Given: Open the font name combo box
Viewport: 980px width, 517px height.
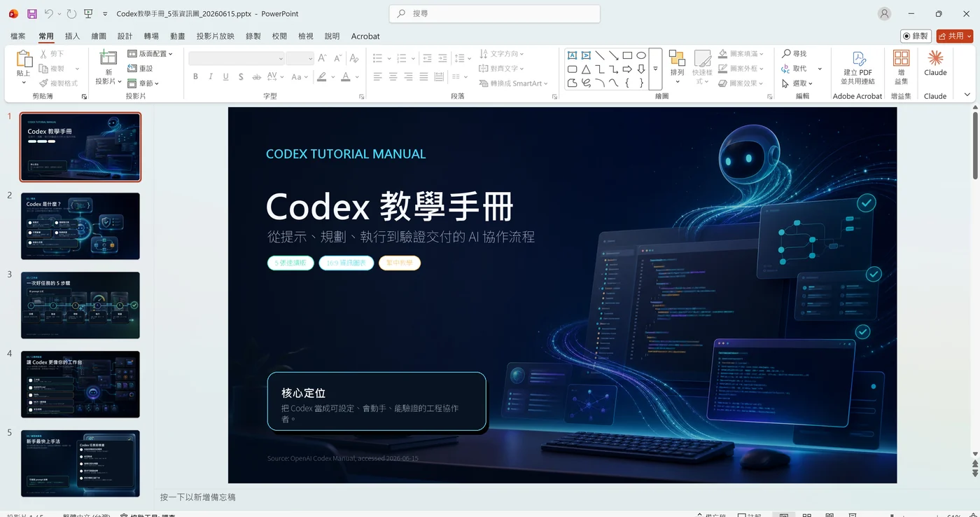Looking at the screenshot, I should tap(237, 58).
